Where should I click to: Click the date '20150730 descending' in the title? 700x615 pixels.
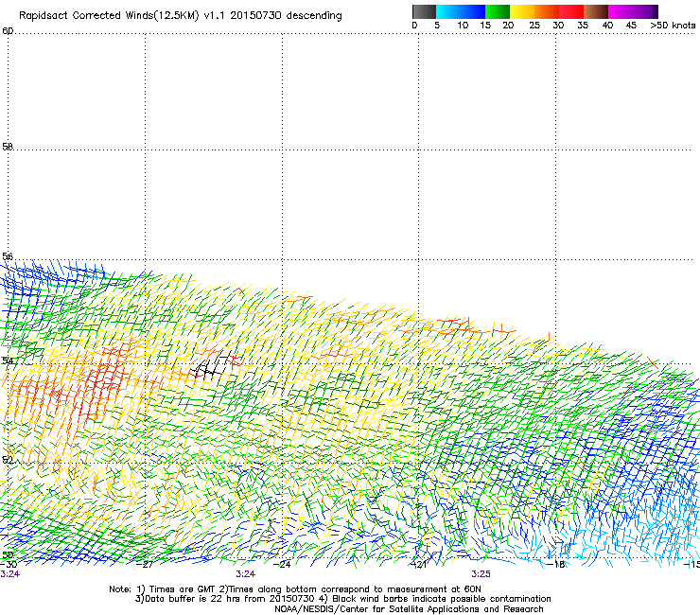point(286,16)
